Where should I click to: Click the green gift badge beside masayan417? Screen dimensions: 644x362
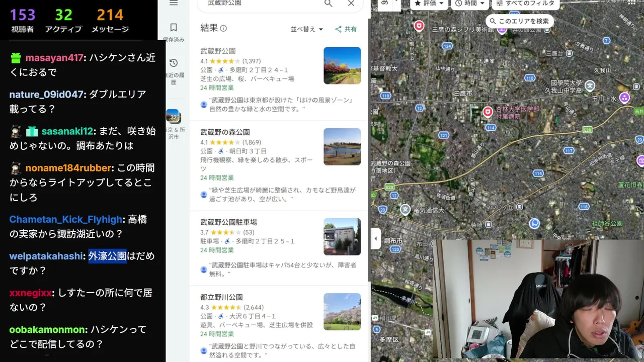click(x=16, y=58)
